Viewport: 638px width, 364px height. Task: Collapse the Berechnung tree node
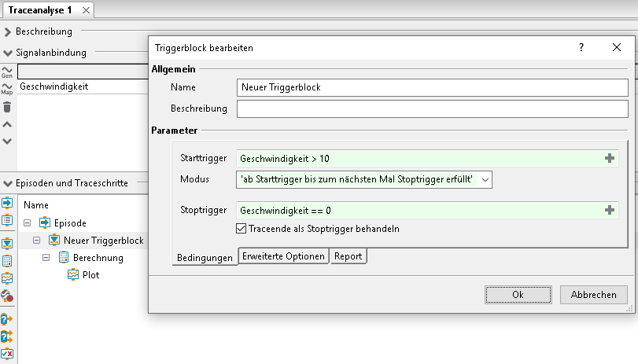click(46, 257)
